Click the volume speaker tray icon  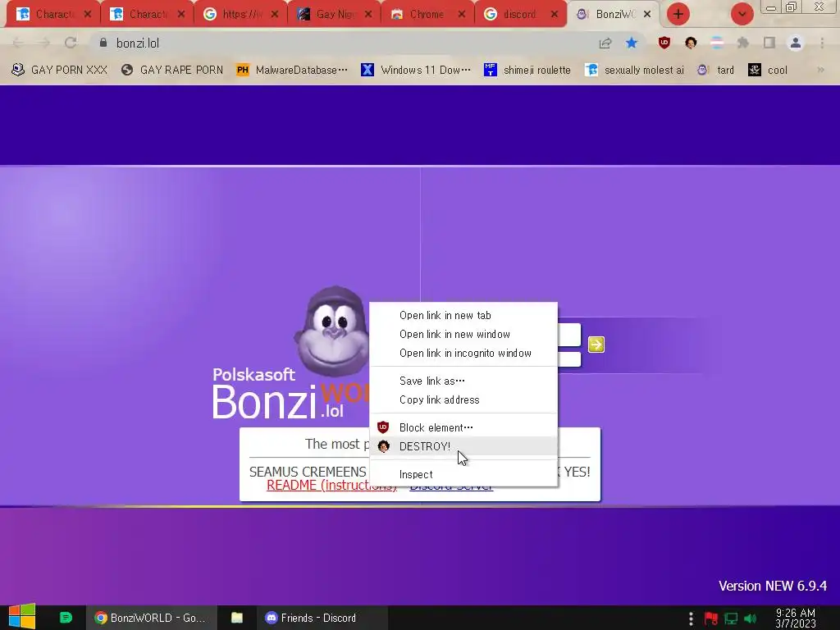click(x=750, y=619)
